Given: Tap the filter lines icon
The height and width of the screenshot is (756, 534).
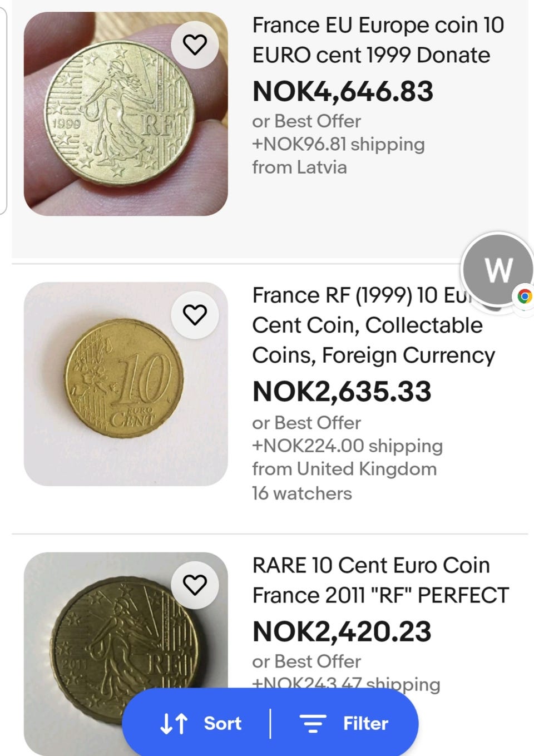Looking at the screenshot, I should click(x=313, y=724).
